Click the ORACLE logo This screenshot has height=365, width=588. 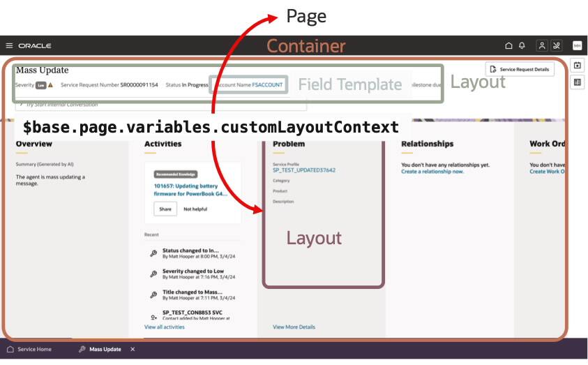tap(35, 46)
